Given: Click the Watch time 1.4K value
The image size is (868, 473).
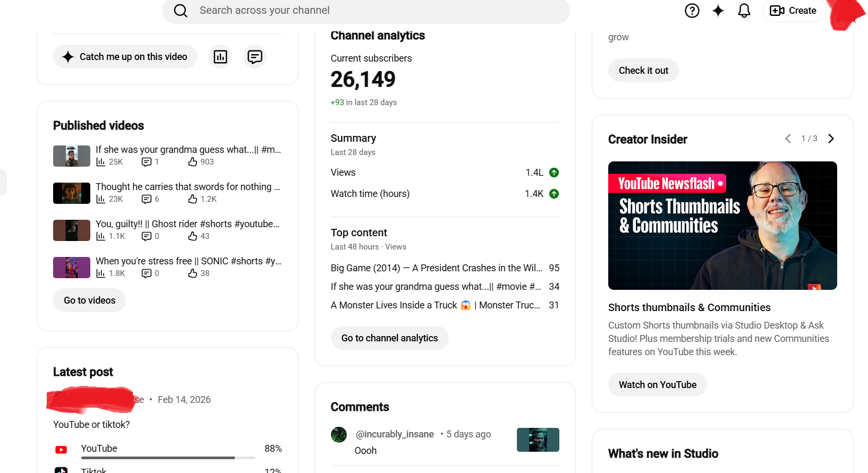Looking at the screenshot, I should point(534,194).
